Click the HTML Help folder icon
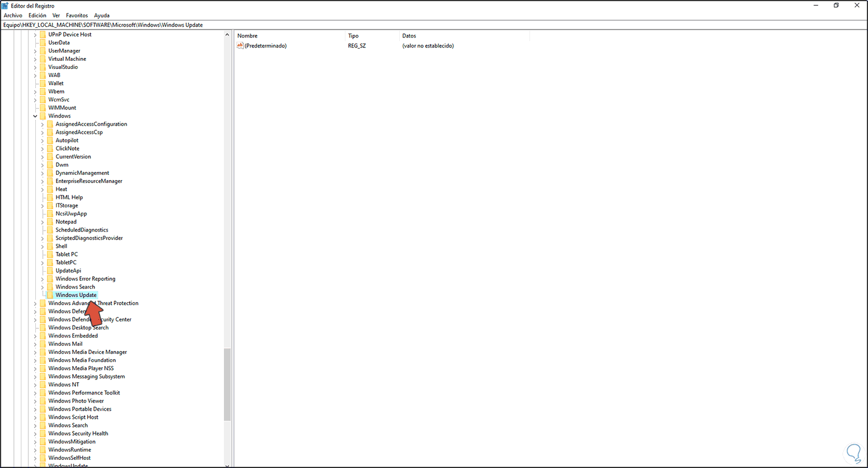The image size is (868, 468). coord(50,198)
